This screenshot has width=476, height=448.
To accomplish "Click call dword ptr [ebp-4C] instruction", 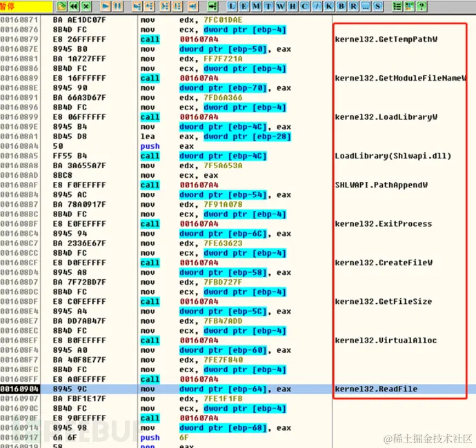I will tap(204, 156).
